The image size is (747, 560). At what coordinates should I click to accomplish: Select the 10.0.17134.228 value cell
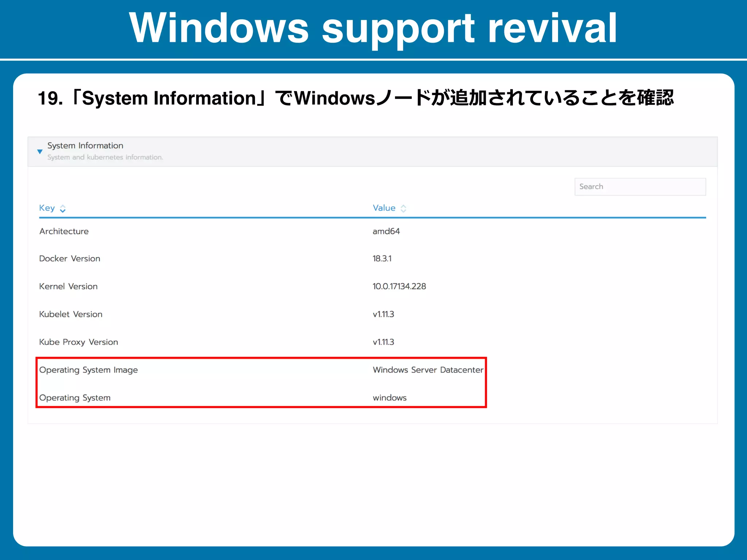[x=399, y=286]
